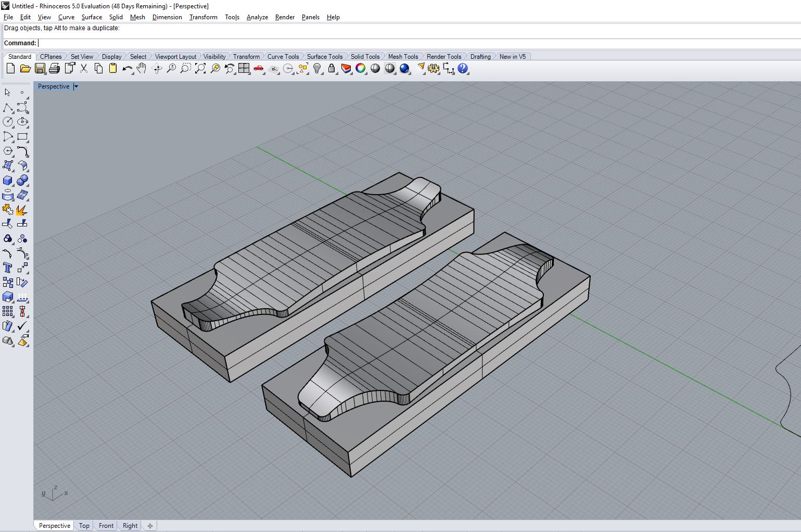This screenshot has height=532, width=801.
Task: Save the model with the floppy disk icon
Action: tap(40, 68)
